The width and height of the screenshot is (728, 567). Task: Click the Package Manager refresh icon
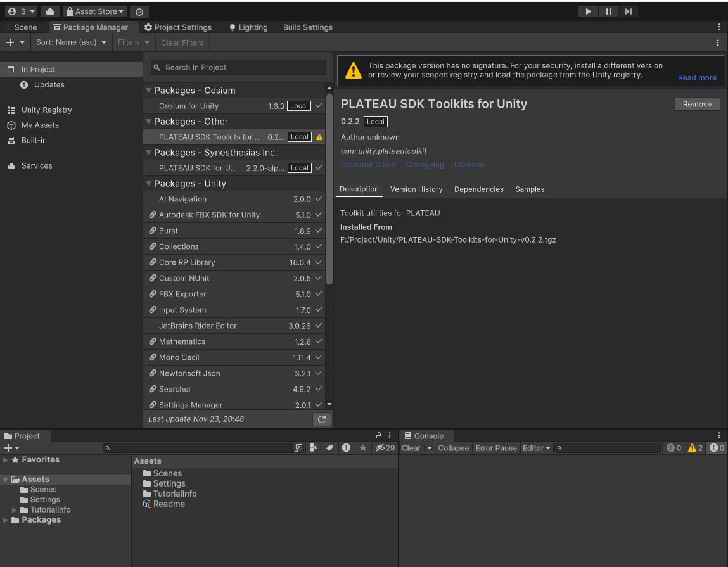(321, 419)
